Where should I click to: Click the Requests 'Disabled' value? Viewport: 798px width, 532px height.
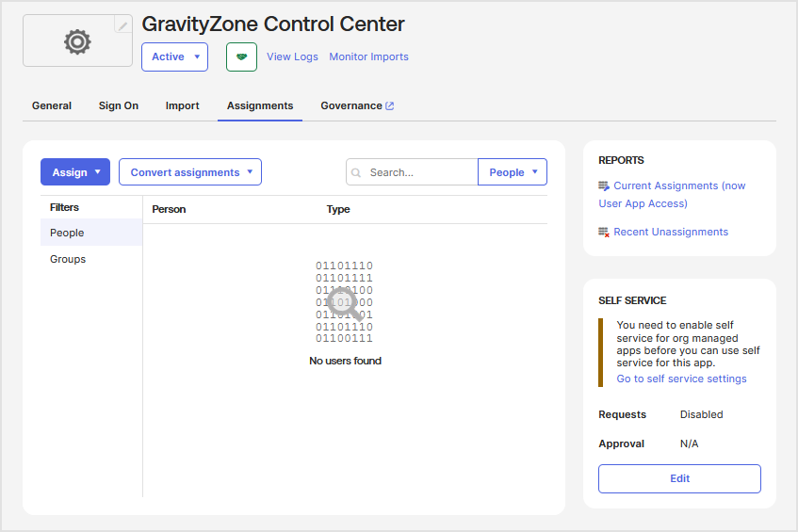pos(701,414)
